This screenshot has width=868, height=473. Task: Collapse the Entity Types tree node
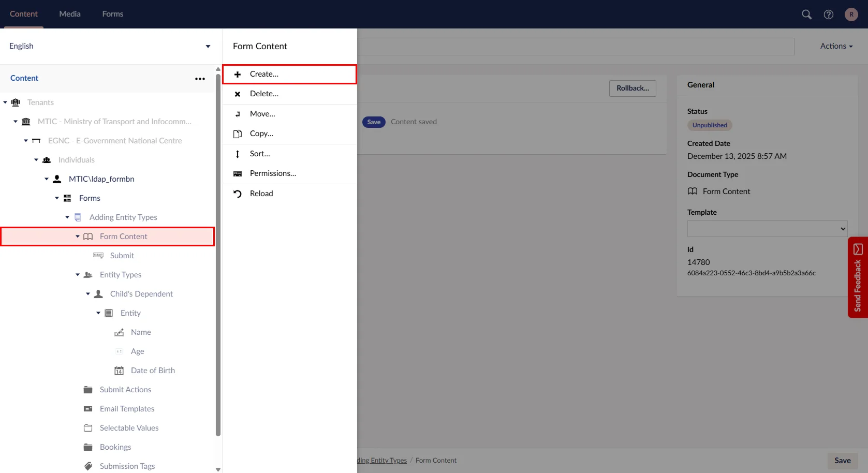(x=78, y=275)
